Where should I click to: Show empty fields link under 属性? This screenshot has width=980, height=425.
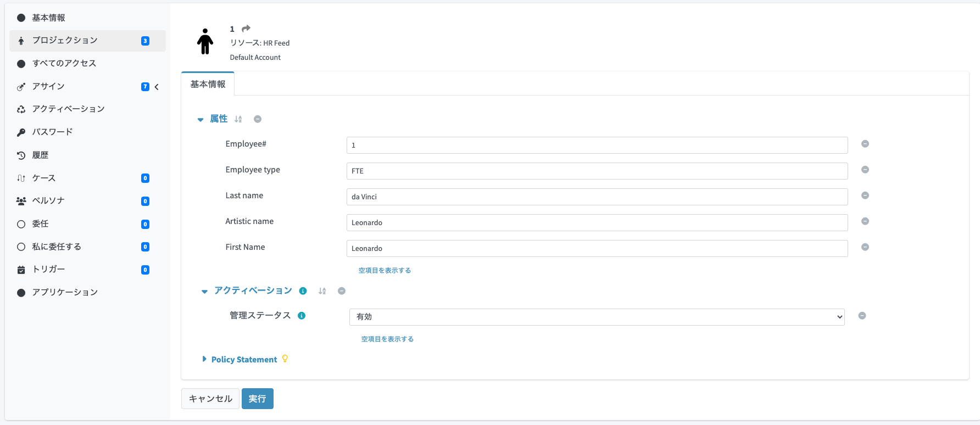point(385,271)
